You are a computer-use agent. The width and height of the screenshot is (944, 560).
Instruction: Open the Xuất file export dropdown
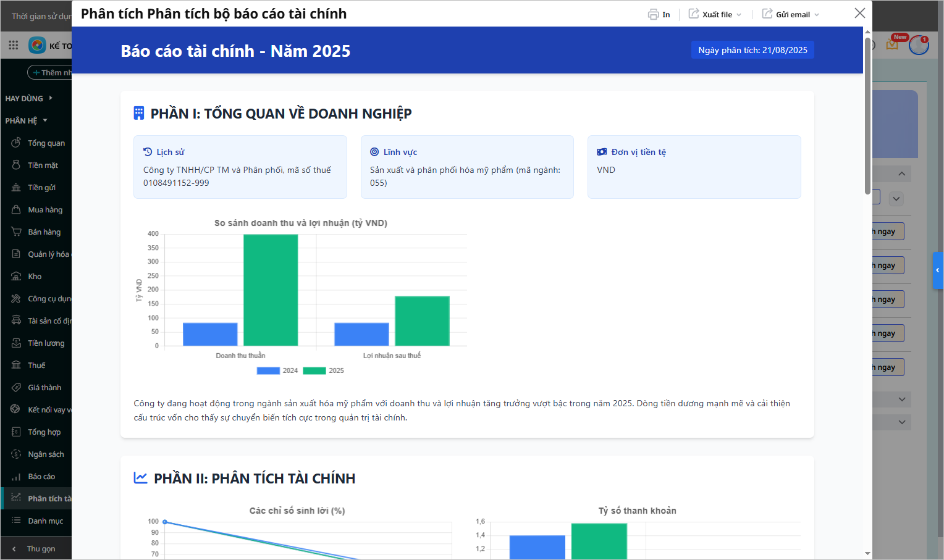point(715,14)
